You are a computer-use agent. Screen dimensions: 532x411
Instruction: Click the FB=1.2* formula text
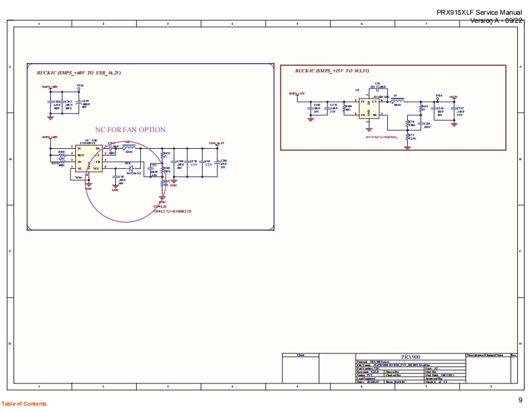[x=172, y=211]
